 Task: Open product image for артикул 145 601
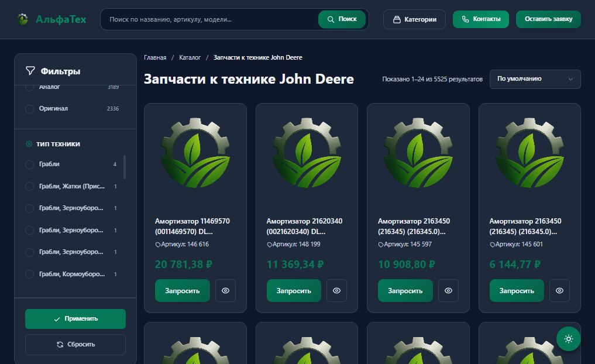tap(529, 153)
